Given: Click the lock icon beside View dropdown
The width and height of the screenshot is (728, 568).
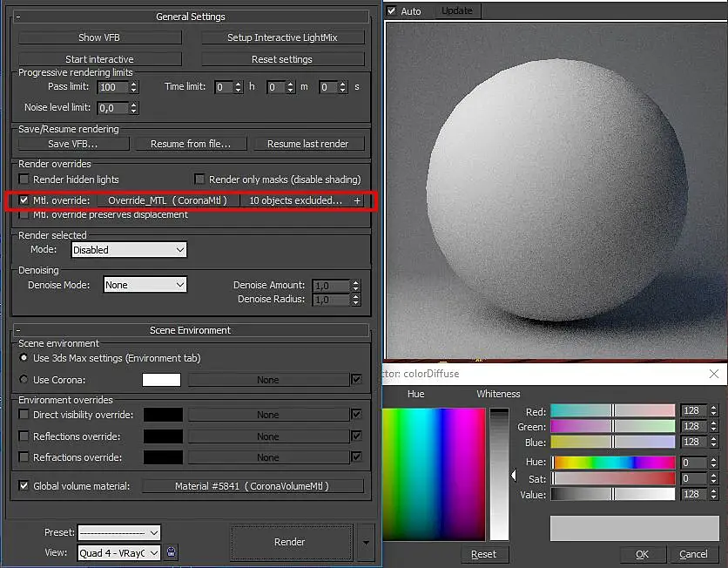Looking at the screenshot, I should pos(172,552).
